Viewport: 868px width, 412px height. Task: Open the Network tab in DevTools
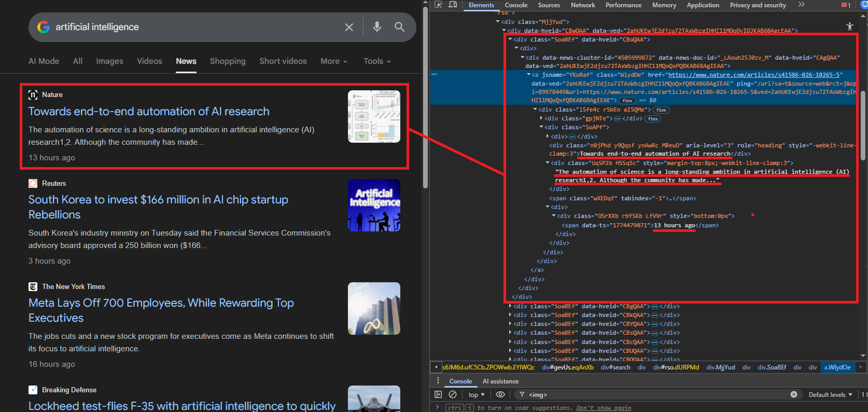tap(583, 5)
